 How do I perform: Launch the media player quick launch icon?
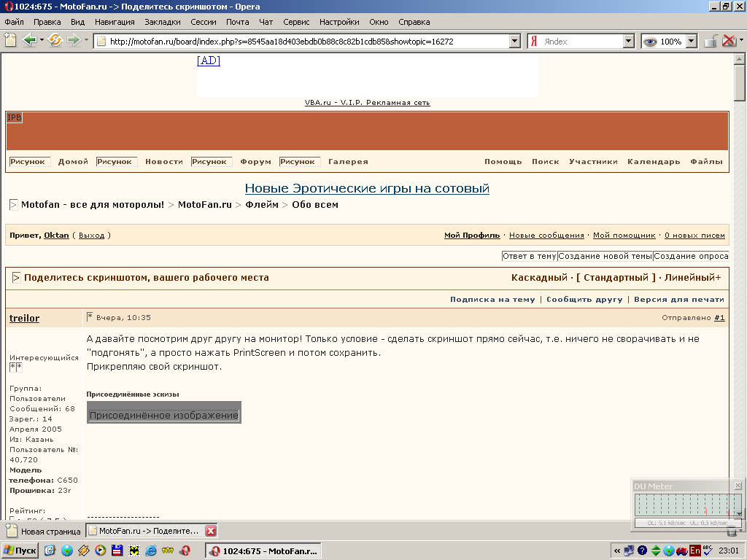click(x=101, y=551)
